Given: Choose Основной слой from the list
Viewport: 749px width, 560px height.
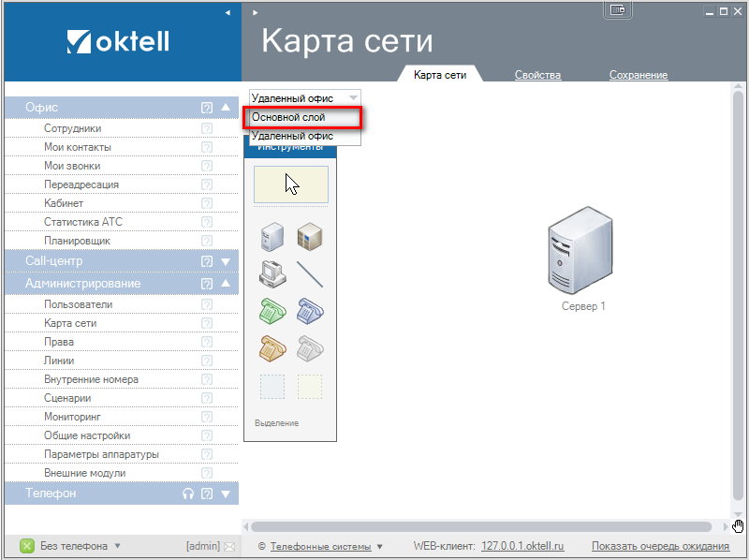Looking at the screenshot, I should pos(301,117).
